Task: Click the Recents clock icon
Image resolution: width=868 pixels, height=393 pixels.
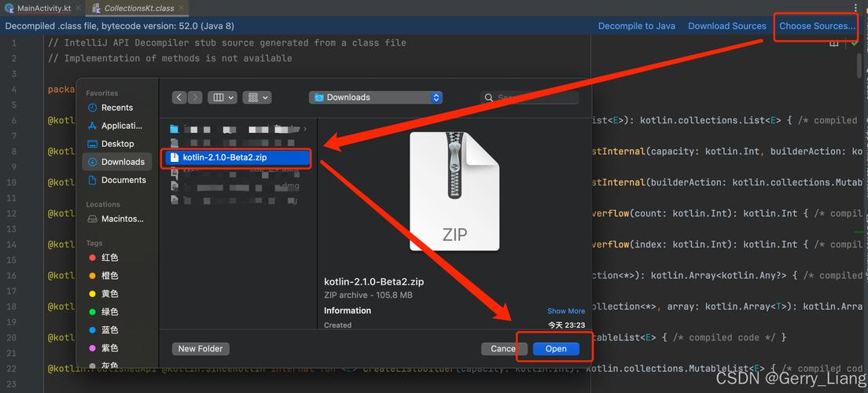Action: tap(92, 108)
